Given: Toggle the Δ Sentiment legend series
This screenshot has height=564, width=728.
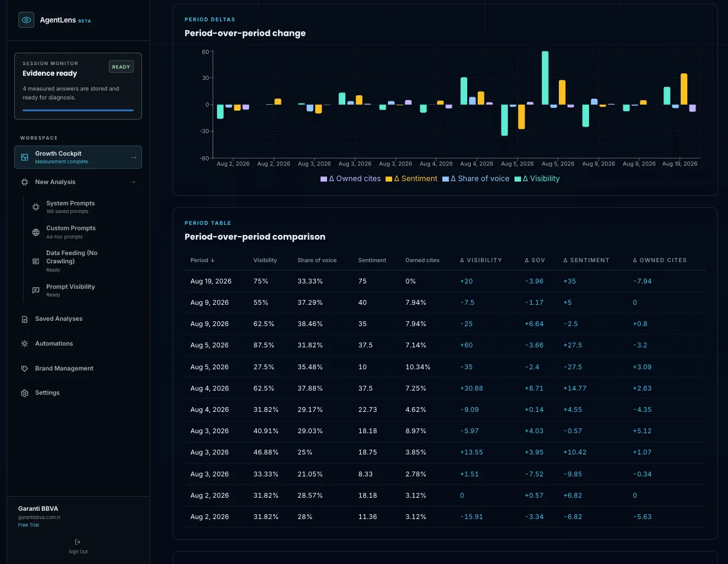Looking at the screenshot, I should coord(412,179).
